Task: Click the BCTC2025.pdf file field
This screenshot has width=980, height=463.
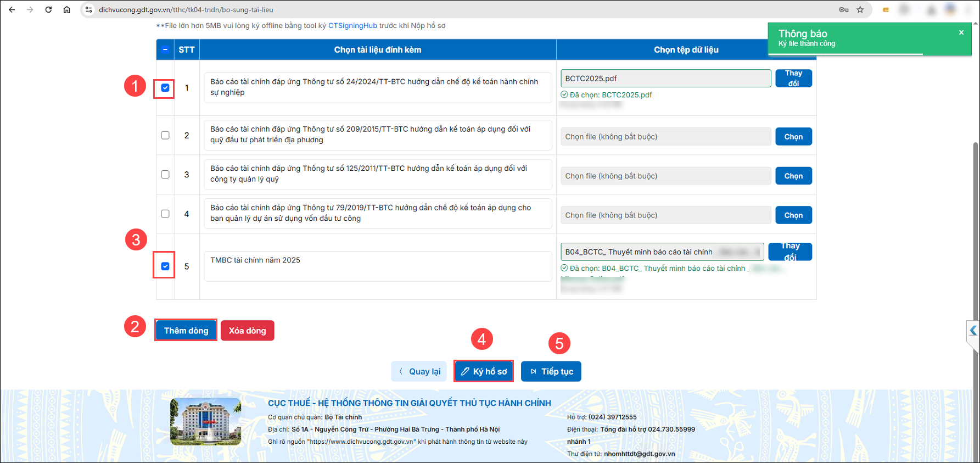Action: [665, 79]
